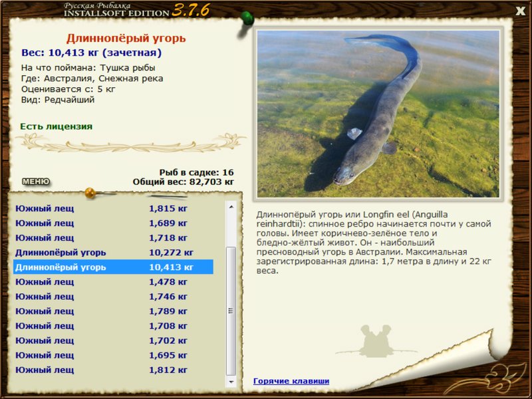
Task: Select Южный лещ 1,689 кг row
Action: tap(113, 223)
